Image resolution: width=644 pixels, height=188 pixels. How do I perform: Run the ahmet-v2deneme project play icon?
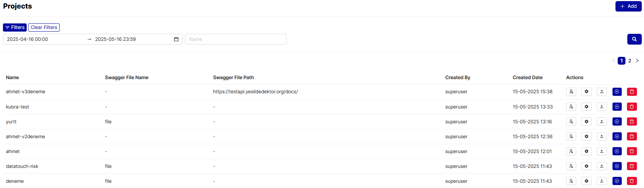(x=617, y=136)
